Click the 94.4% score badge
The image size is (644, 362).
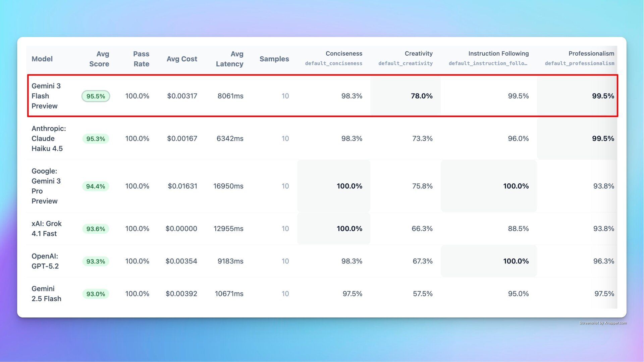click(x=96, y=186)
